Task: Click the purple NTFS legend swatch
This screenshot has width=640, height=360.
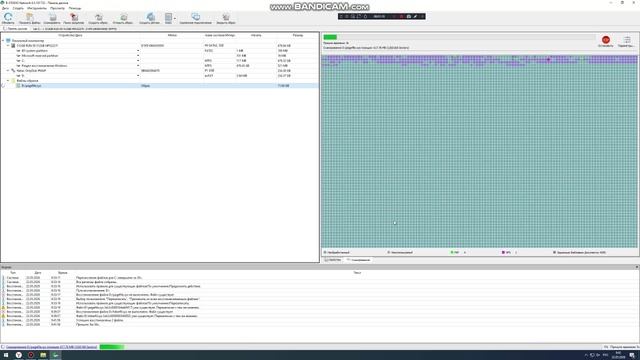Action: (x=503, y=253)
